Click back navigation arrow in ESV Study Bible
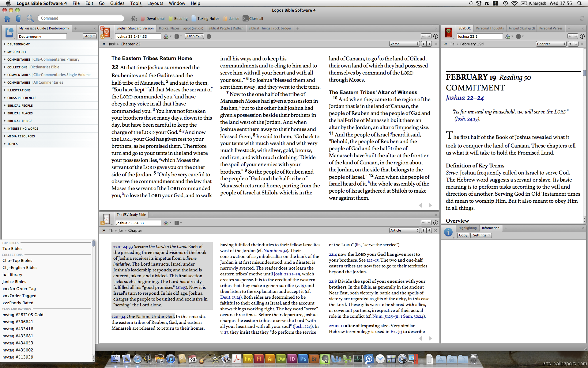Image resolution: width=588 pixels, height=368 pixels. (x=423, y=223)
